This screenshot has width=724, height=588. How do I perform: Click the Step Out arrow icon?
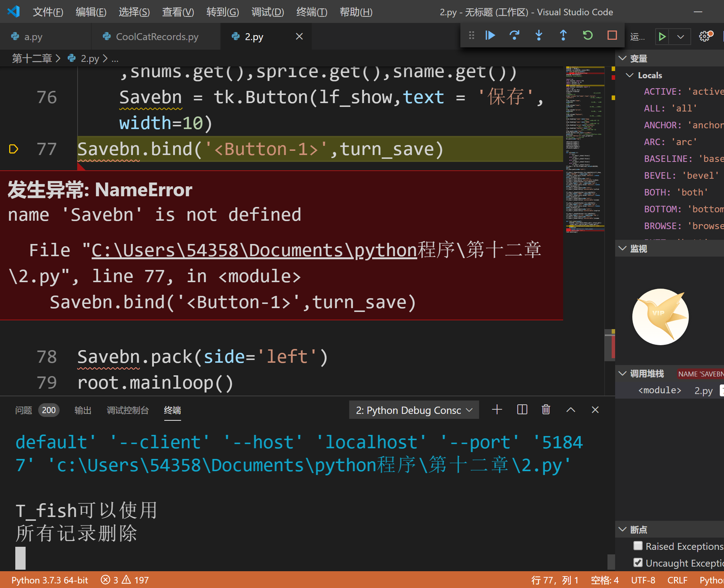coord(563,36)
